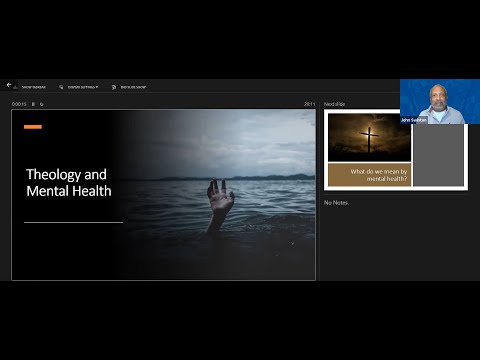Click the End Slide Show icon
Image resolution: width=480 pixels, height=360 pixels.
tap(114, 87)
